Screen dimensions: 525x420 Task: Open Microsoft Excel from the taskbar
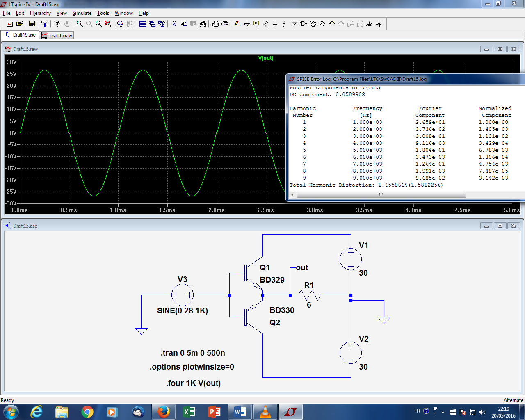(x=189, y=412)
